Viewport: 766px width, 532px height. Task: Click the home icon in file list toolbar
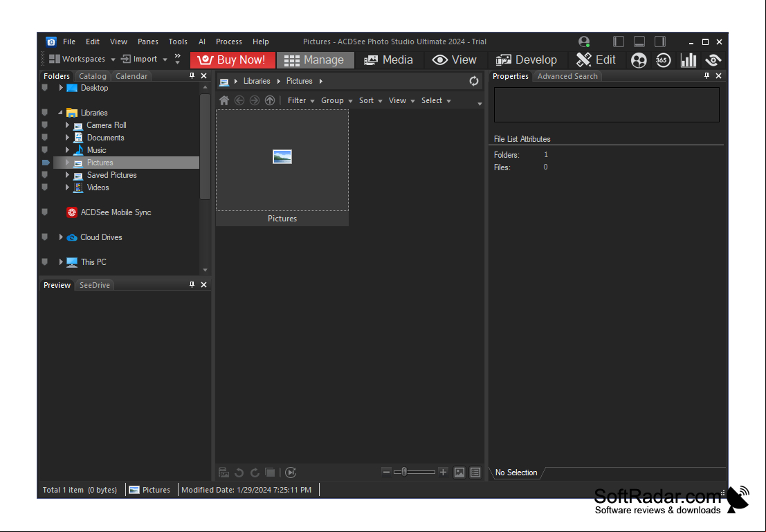click(224, 100)
